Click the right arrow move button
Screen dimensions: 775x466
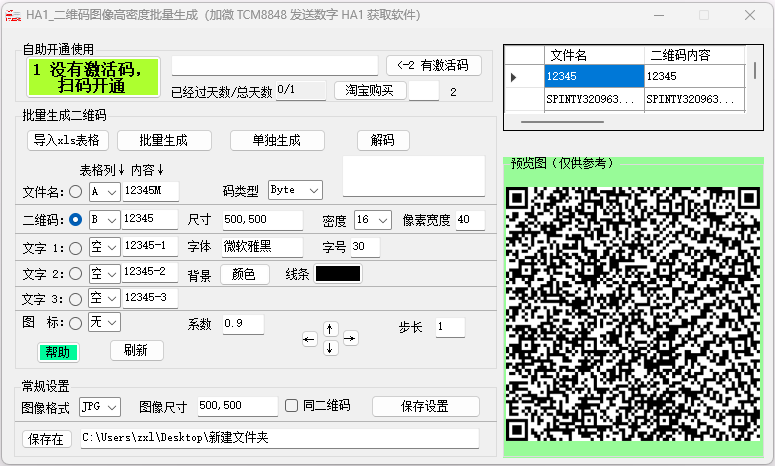pyautogui.click(x=350, y=339)
